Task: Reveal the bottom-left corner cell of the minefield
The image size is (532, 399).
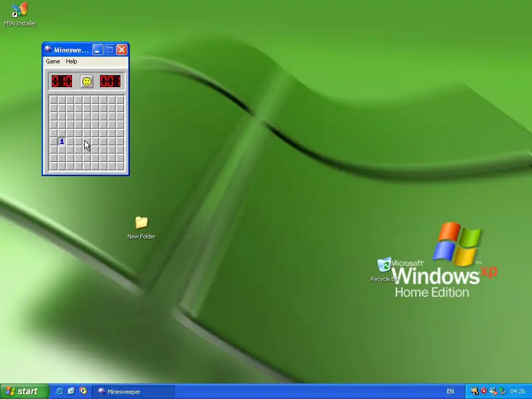Action: pos(54,166)
